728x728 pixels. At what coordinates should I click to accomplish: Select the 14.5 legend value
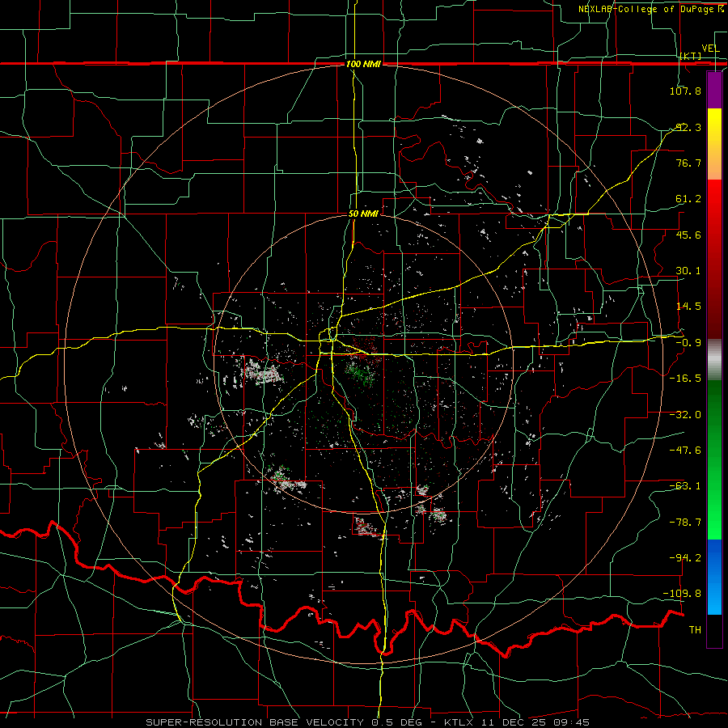[x=688, y=307]
